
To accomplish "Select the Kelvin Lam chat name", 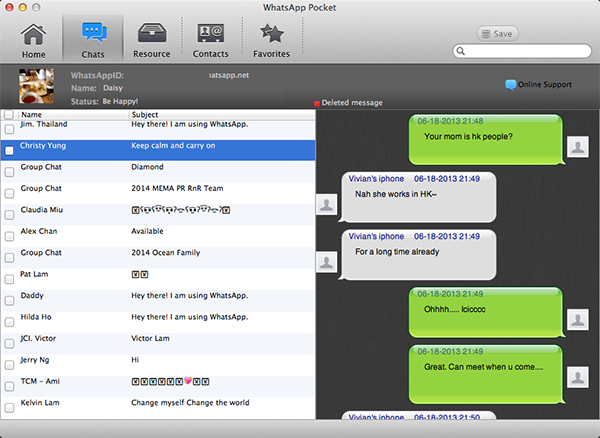I will click(x=40, y=402).
